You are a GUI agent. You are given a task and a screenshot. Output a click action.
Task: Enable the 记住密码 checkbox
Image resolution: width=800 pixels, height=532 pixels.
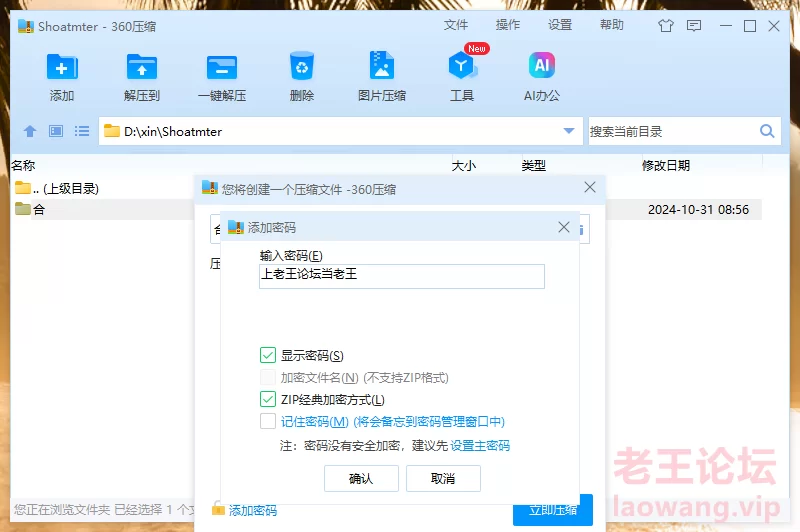coord(268,422)
